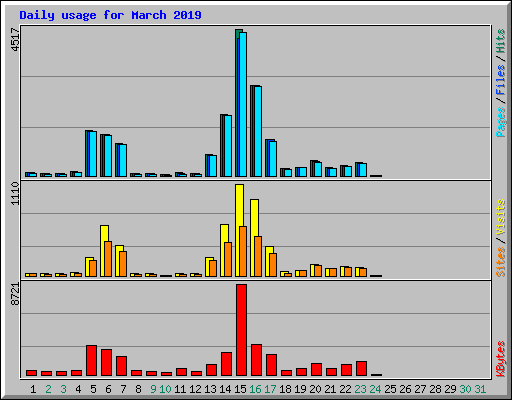Click the orange 'Sites' legend label

coord(500,262)
